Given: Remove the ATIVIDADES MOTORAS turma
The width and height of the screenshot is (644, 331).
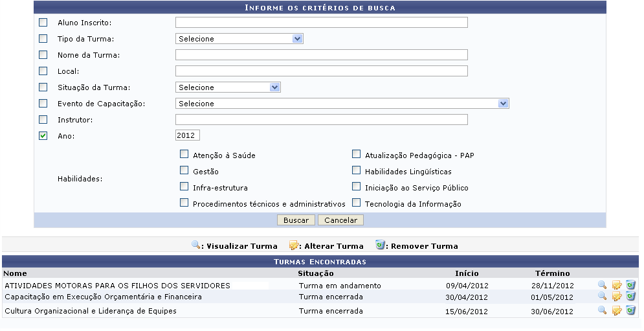Looking at the screenshot, I should click(630, 285).
